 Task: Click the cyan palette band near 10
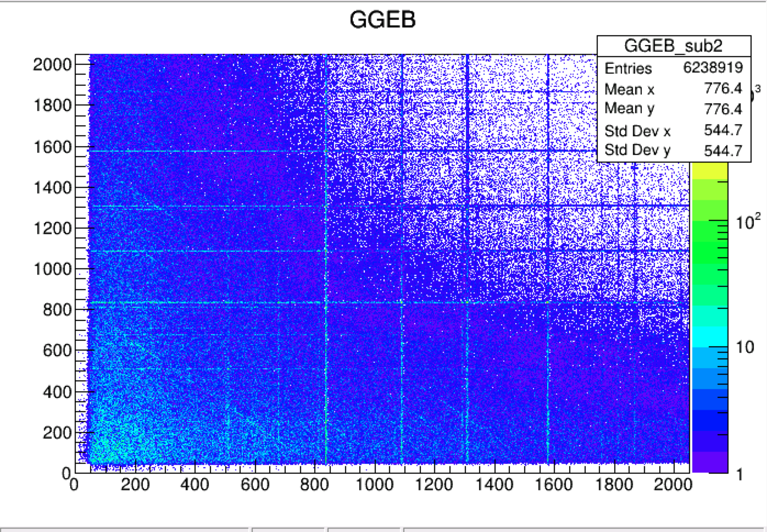(x=709, y=337)
